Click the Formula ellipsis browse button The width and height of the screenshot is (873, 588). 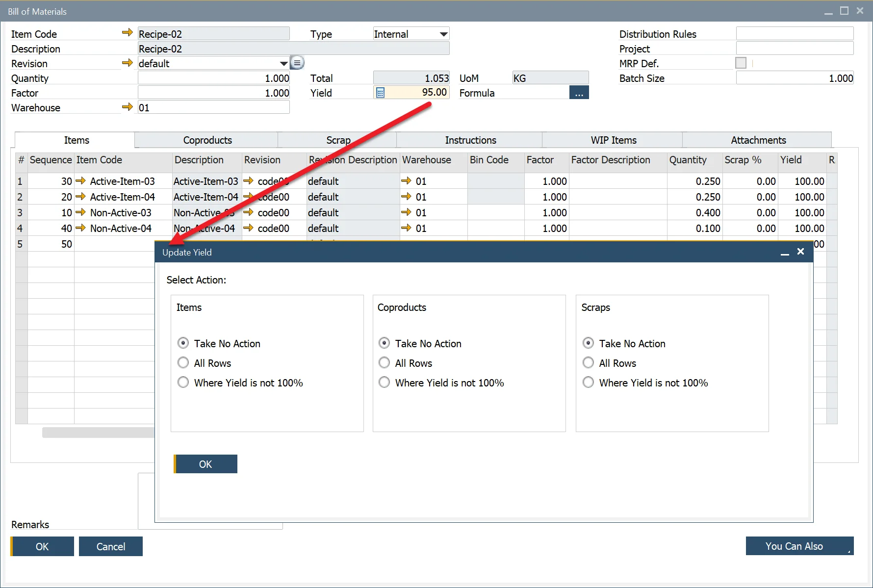coord(579,92)
